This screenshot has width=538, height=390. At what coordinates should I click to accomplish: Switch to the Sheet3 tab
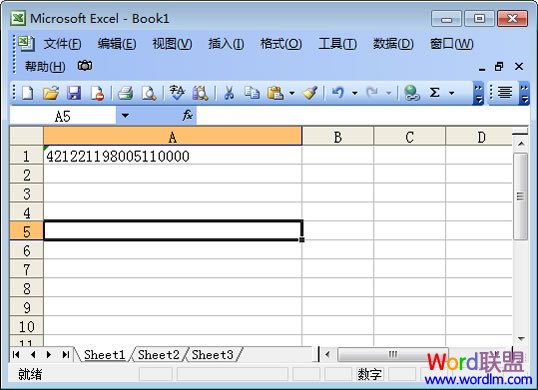pos(212,355)
